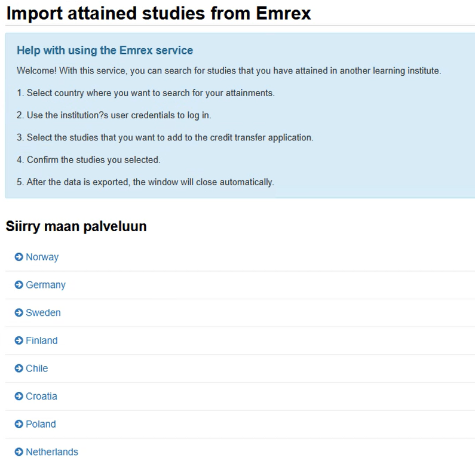Click step 5 about window closing automatically

tap(145, 182)
